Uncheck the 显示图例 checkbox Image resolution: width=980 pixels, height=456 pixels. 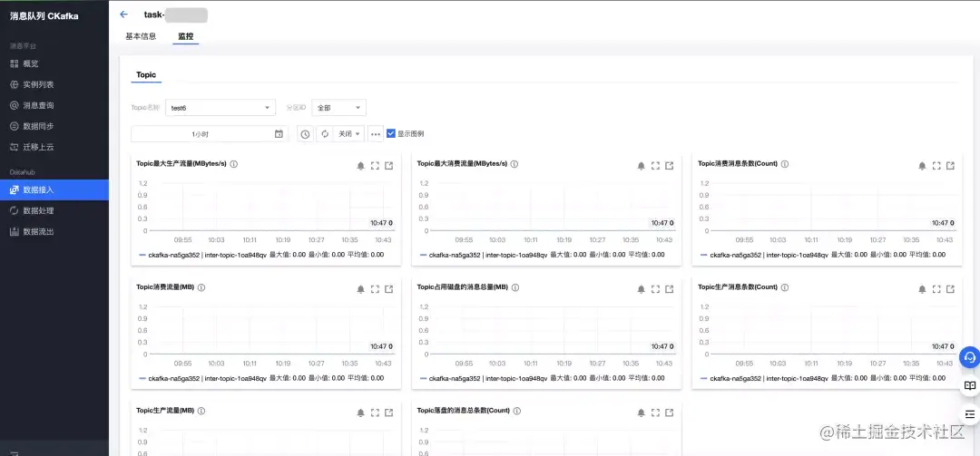coord(390,133)
